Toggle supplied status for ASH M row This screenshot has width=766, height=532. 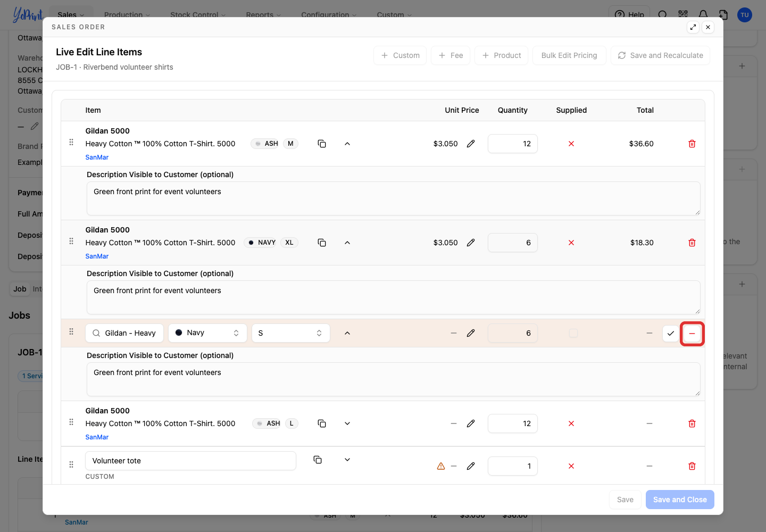[x=571, y=144]
